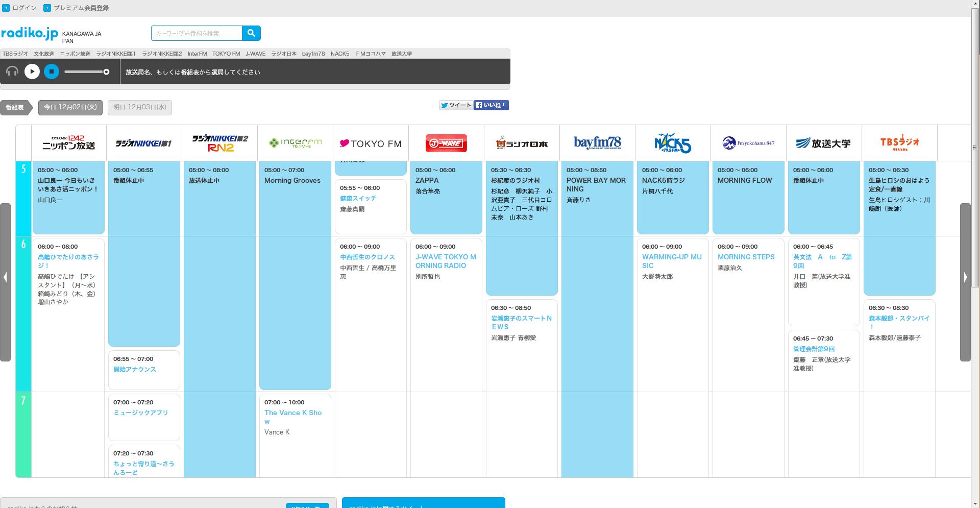Select 文化放送 in the station list bar

click(44, 54)
